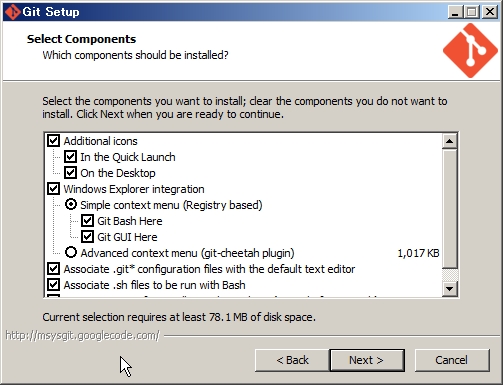Close the Git Setup window
The height and width of the screenshot is (385, 503).
(x=490, y=12)
